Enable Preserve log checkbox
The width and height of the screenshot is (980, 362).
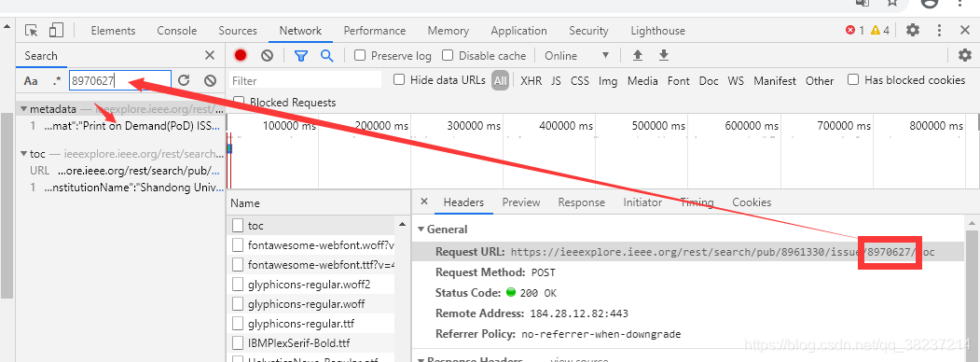tap(360, 55)
